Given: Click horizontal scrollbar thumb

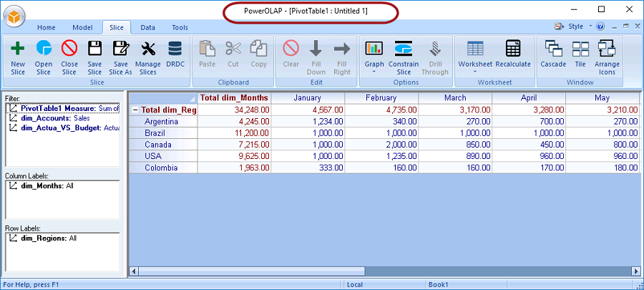Looking at the screenshot, I should (x=251, y=271).
